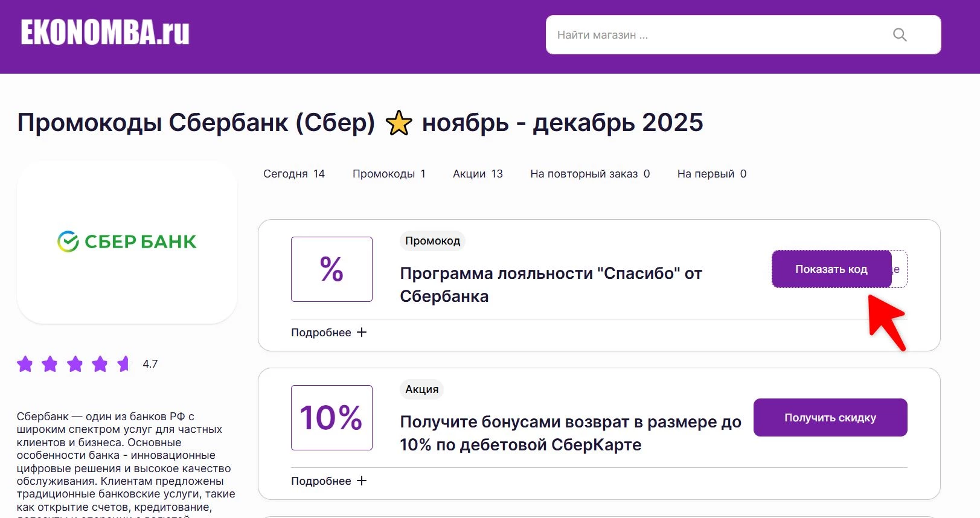The width and height of the screenshot is (980, 518).
Task: Click the percent icon of the Спасибо offer
Action: (331, 269)
